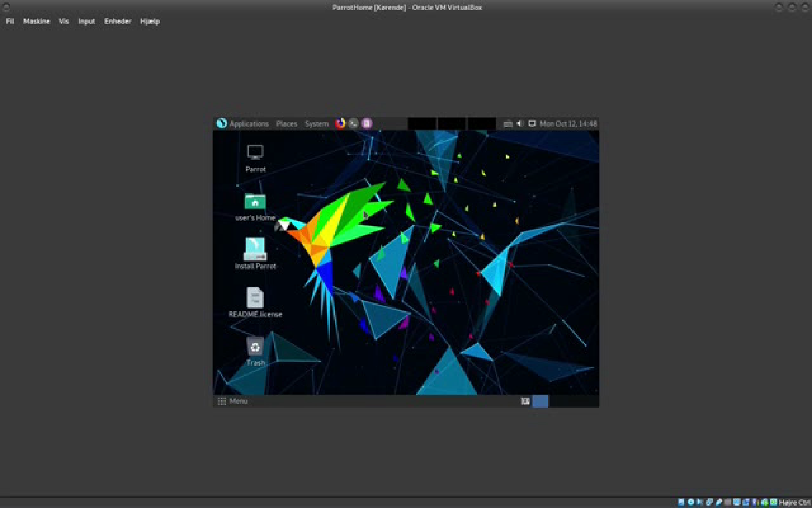Select the Install Parrot desktop icon

255,254
